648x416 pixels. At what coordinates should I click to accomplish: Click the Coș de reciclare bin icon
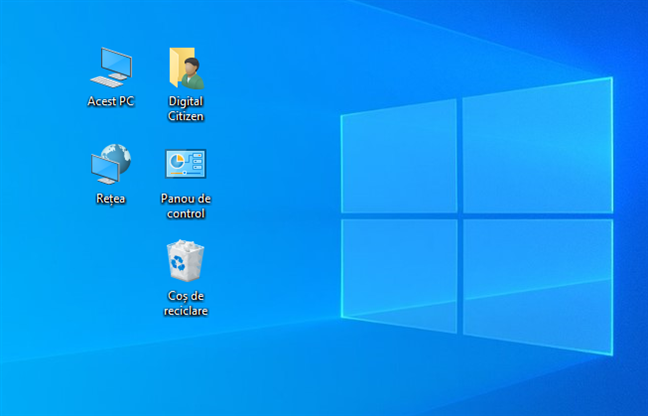tap(186, 261)
